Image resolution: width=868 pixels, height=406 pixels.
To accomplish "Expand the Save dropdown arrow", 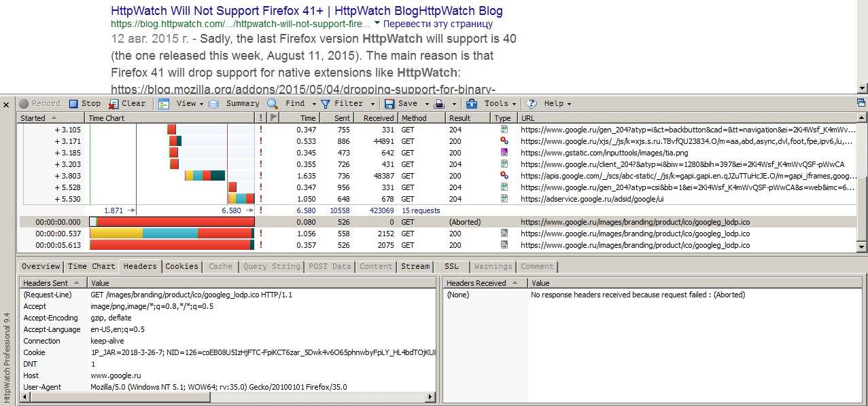I will [426, 104].
